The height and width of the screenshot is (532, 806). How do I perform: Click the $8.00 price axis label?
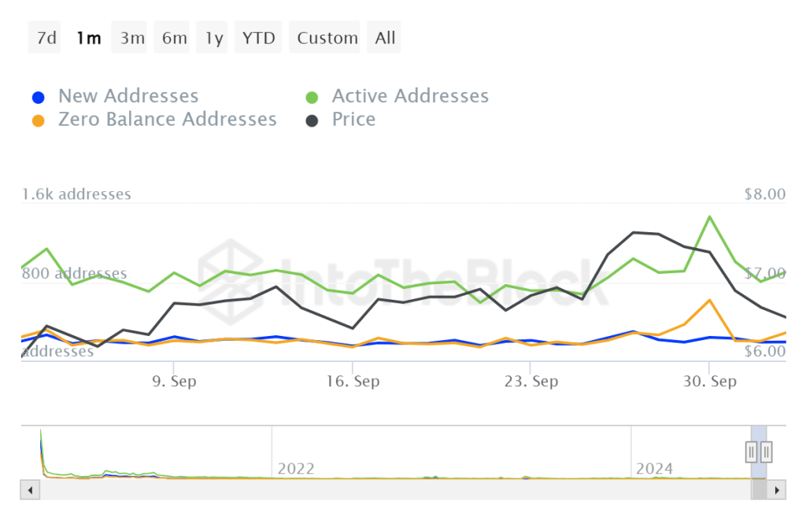(765, 194)
